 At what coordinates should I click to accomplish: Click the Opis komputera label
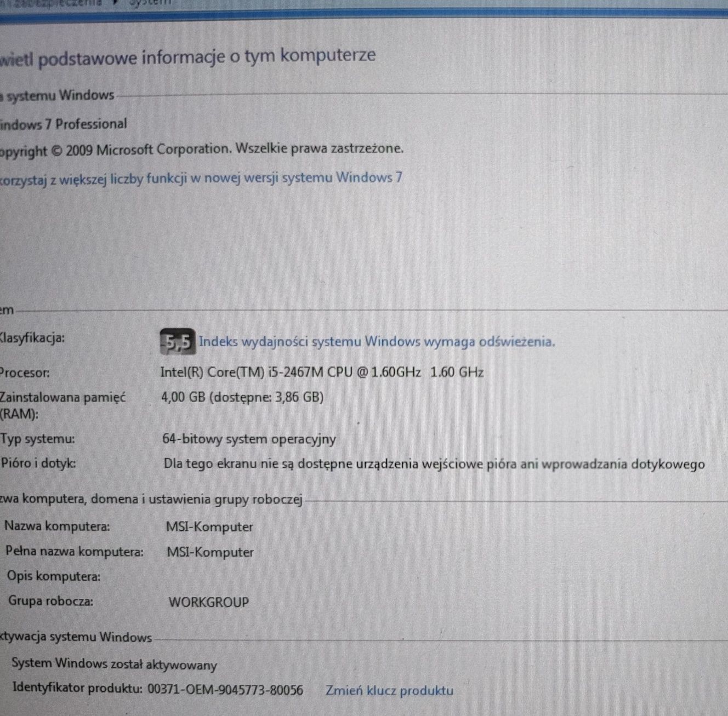(54, 576)
